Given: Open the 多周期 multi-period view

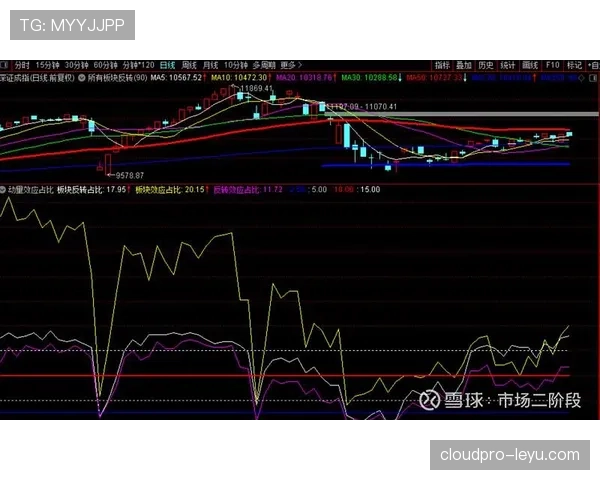Looking at the screenshot, I should pos(264,65).
